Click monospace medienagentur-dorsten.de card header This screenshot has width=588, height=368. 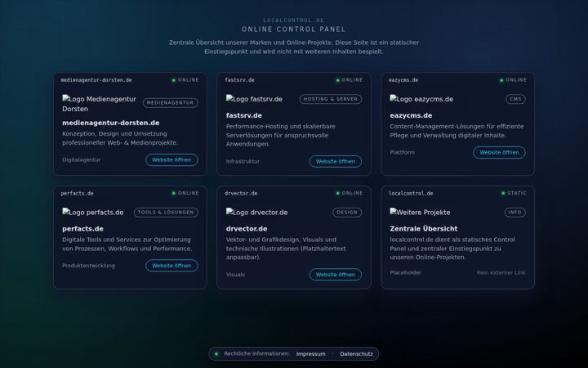coord(96,80)
